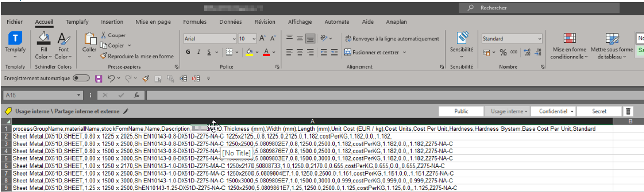Click the Redo arrow

(129, 78)
